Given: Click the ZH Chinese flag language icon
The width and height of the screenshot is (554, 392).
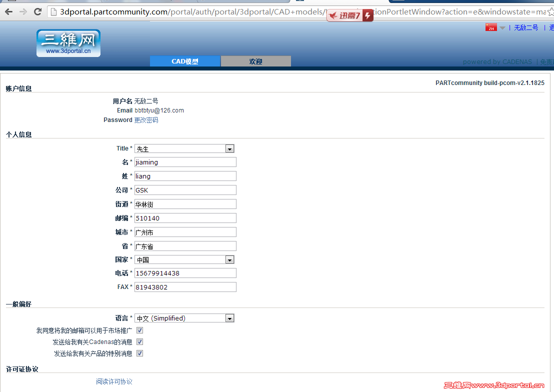Looking at the screenshot, I should tap(491, 27).
